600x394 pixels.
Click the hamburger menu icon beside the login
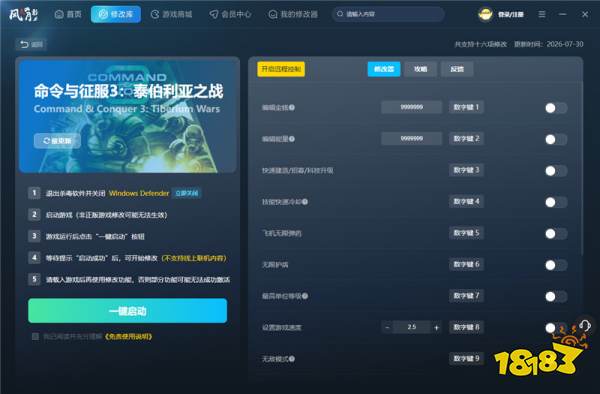click(542, 14)
